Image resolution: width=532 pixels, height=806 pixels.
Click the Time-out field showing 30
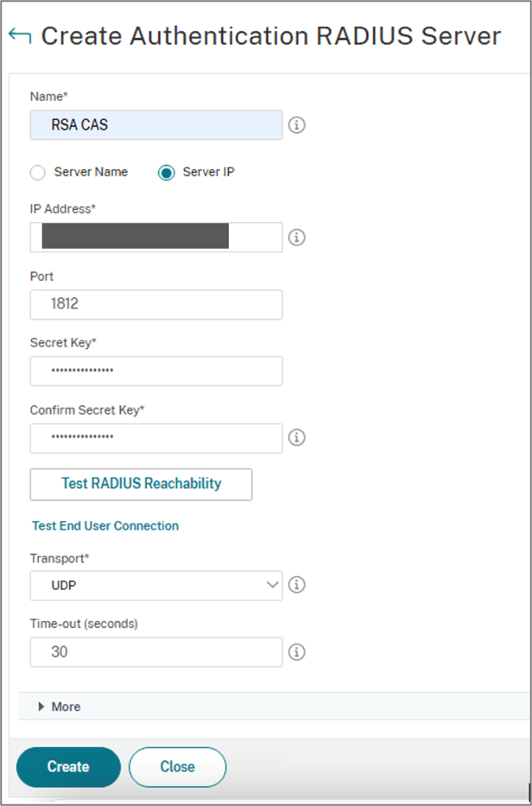156,652
